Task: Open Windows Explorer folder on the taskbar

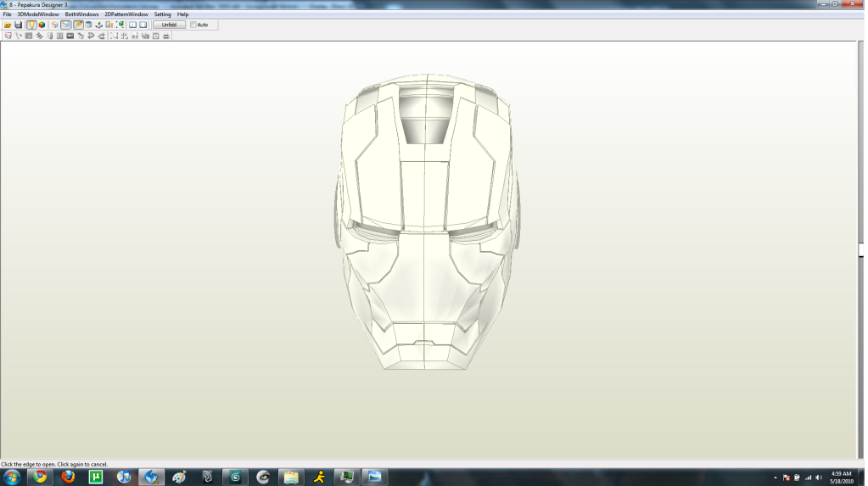Action: pos(291,478)
